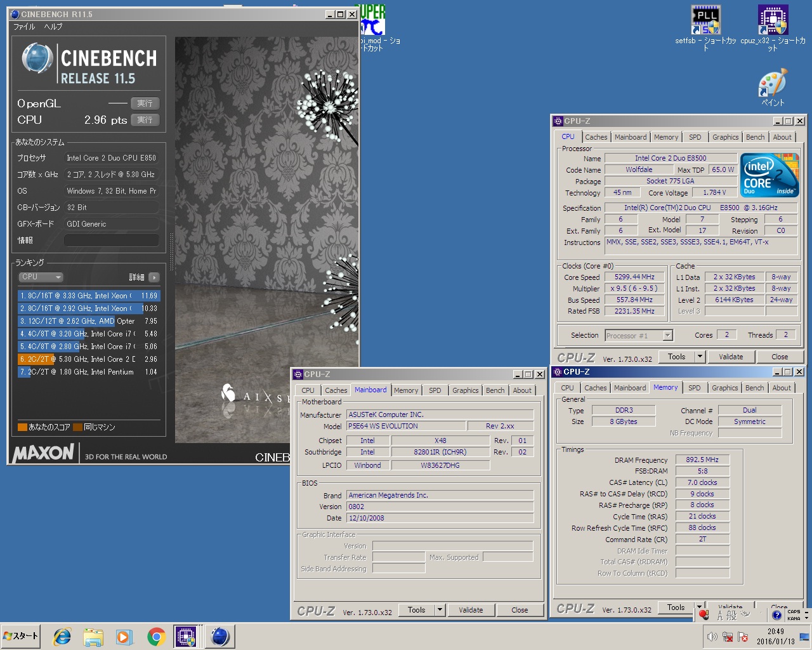The height and width of the screenshot is (650, 812).
Task: Open Windows Explorer folder icon in taskbar
Action: pos(93,637)
